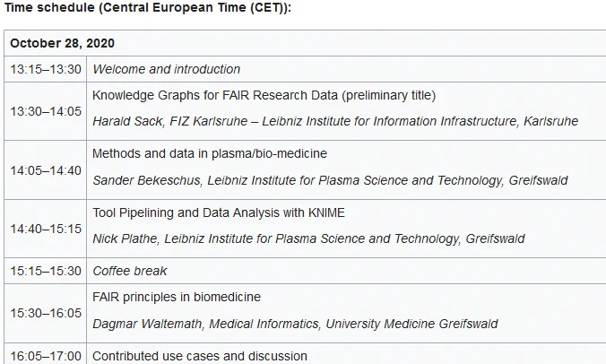Click Methods and data in plasma/bio-medicine
Viewport: 606px width, 364px height.
coord(210,154)
